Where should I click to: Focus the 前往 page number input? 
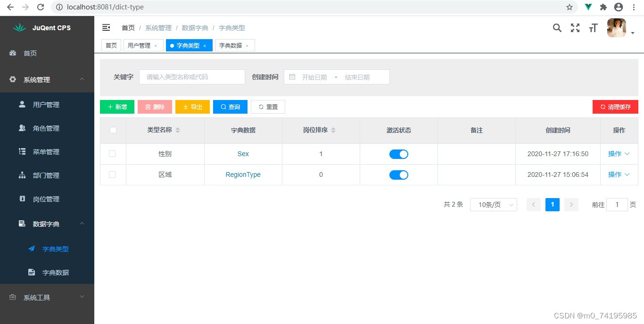tap(617, 205)
